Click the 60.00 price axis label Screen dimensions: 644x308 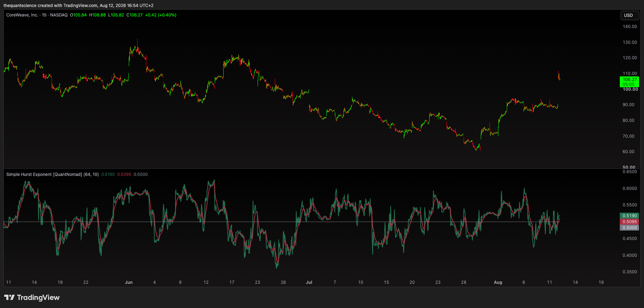point(629,152)
